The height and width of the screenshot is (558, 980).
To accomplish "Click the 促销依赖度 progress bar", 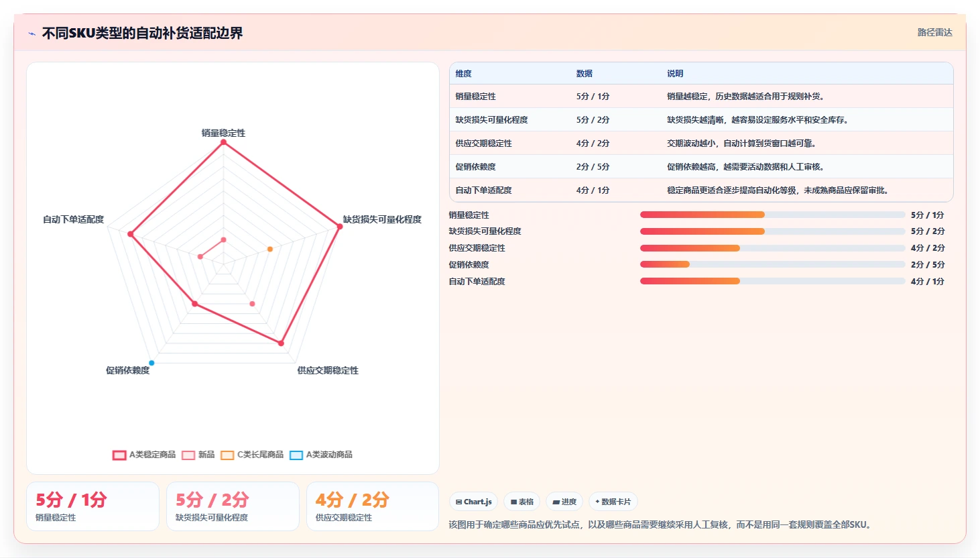I will pos(772,264).
